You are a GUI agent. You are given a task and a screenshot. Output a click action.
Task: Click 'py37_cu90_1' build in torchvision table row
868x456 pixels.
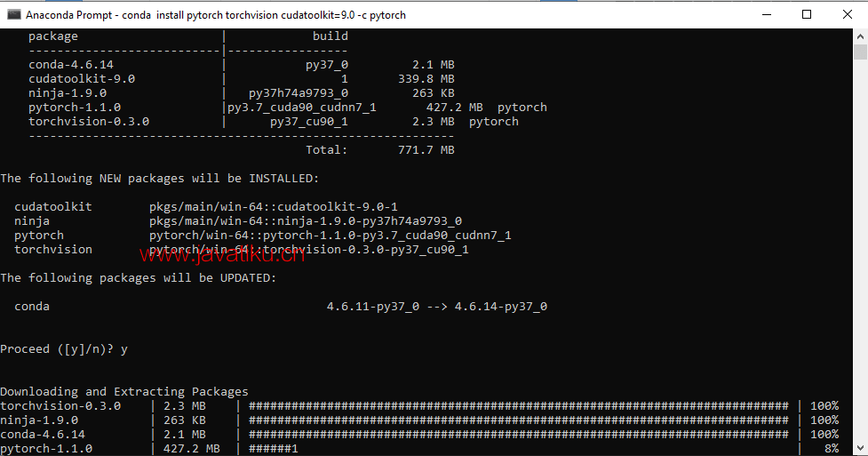pyautogui.click(x=309, y=122)
